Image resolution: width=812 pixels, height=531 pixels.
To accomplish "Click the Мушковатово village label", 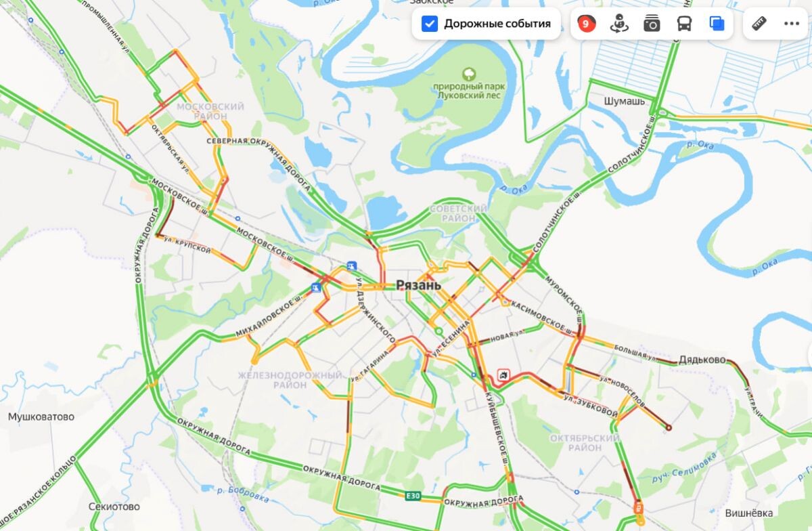I will [x=41, y=417].
